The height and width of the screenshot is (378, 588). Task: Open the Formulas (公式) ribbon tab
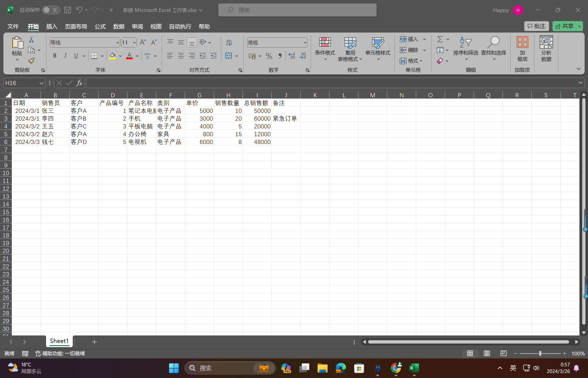coord(100,26)
